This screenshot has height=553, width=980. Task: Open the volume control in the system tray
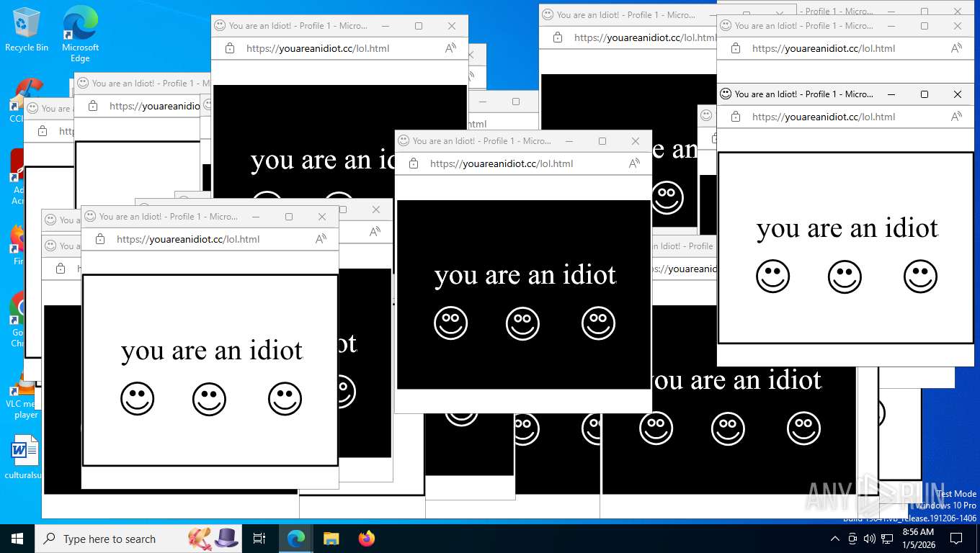click(870, 539)
